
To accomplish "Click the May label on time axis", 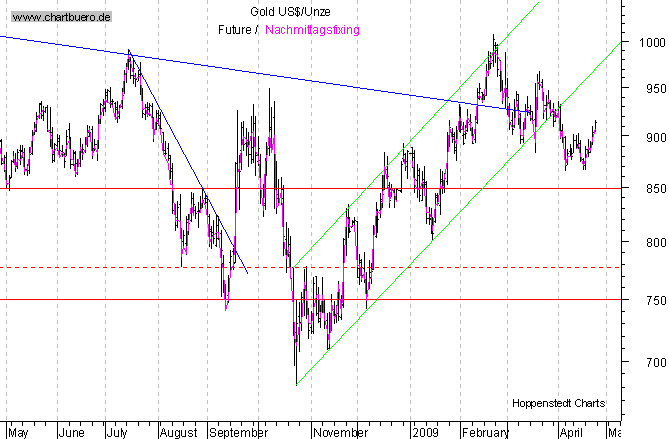I will (18, 433).
